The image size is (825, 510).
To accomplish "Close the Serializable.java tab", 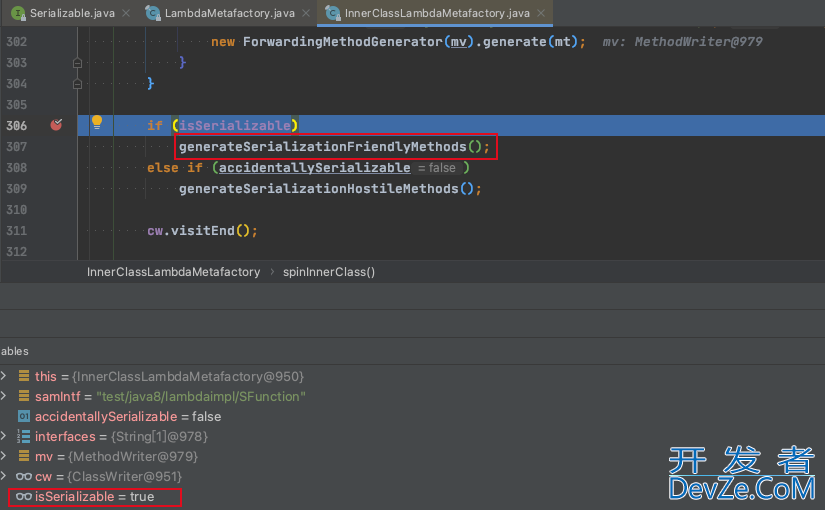I will [x=126, y=13].
